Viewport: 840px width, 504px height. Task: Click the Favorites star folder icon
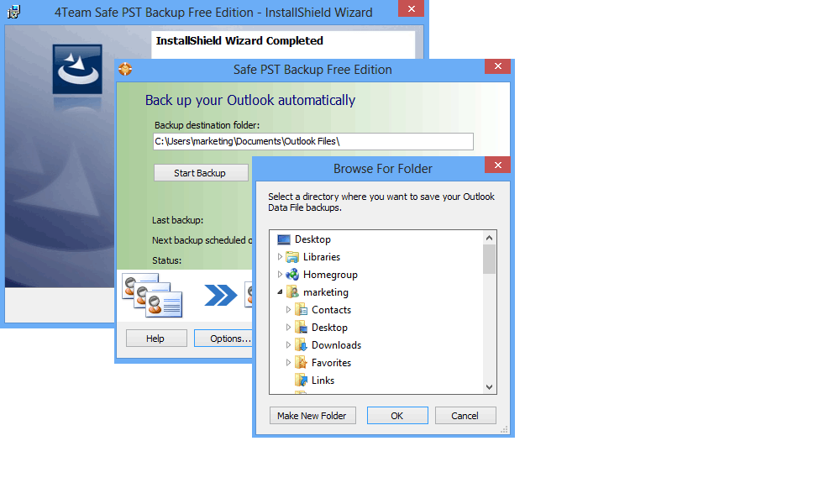(x=301, y=363)
